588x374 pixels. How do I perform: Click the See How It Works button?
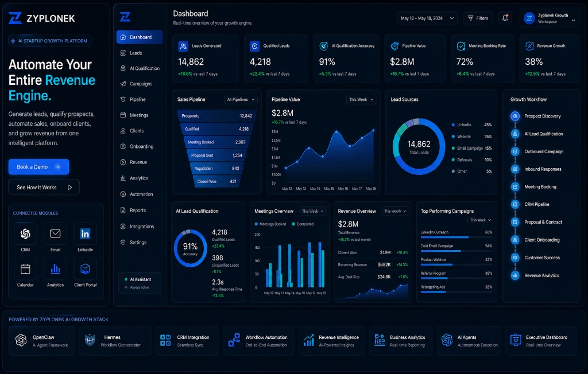point(44,188)
